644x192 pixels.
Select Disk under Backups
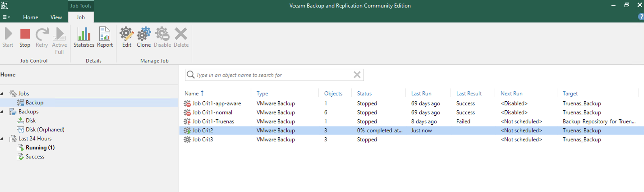click(x=31, y=121)
